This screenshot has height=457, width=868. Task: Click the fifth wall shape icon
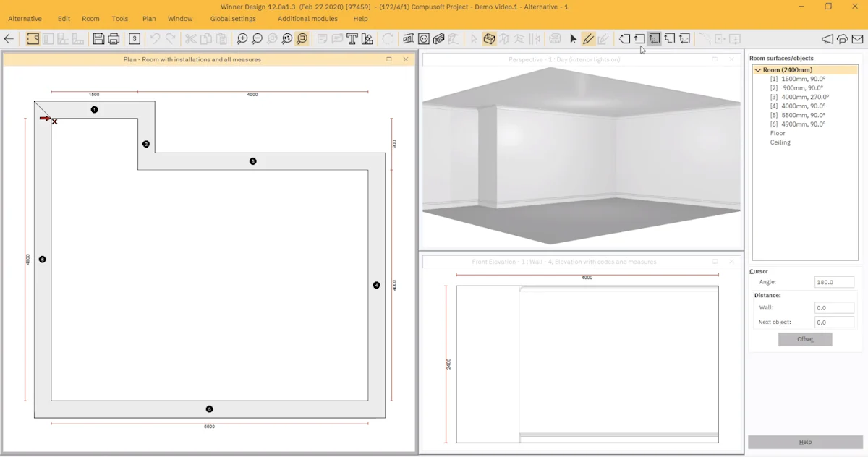pyautogui.click(x=685, y=39)
